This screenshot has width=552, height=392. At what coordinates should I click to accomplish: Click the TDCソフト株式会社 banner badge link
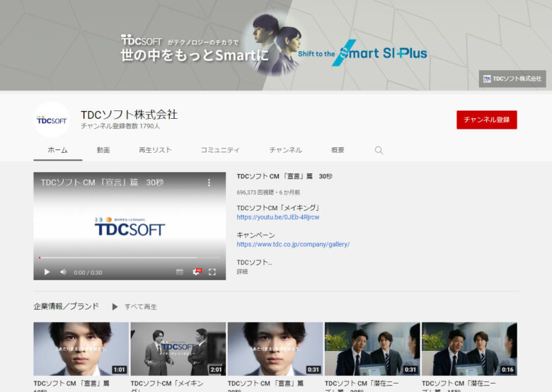click(512, 79)
